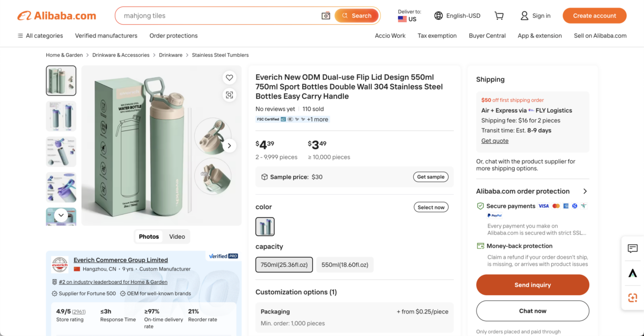The height and width of the screenshot is (336, 644).
Task: Open Order protections menu
Action: (x=173, y=35)
